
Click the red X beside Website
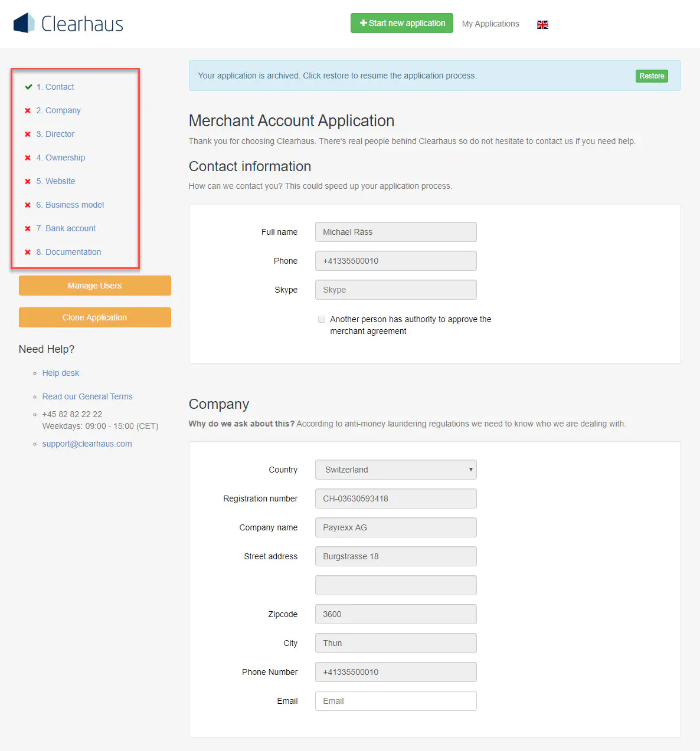(x=28, y=181)
